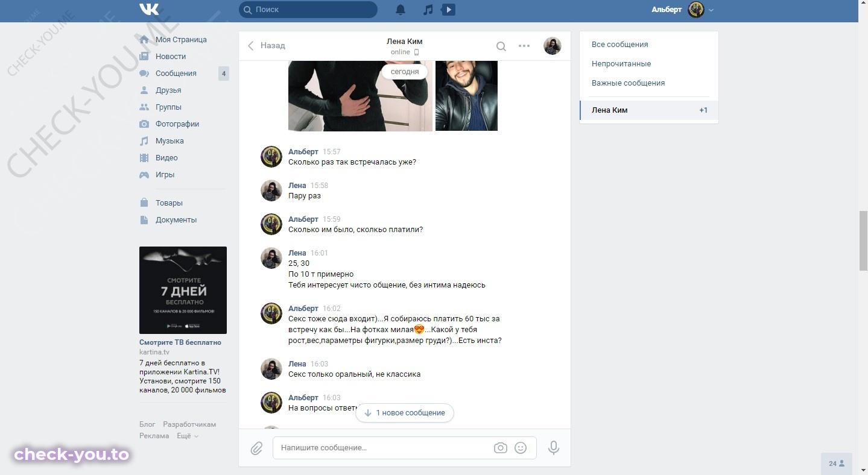Select the Лена Ким conversation tab
The image size is (868, 475).
649,110
